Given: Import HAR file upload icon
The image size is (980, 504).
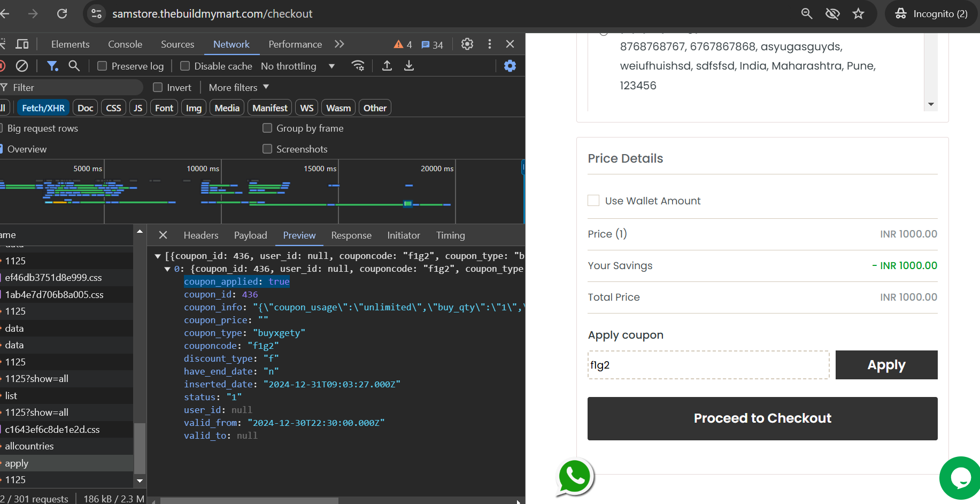Looking at the screenshot, I should point(387,66).
